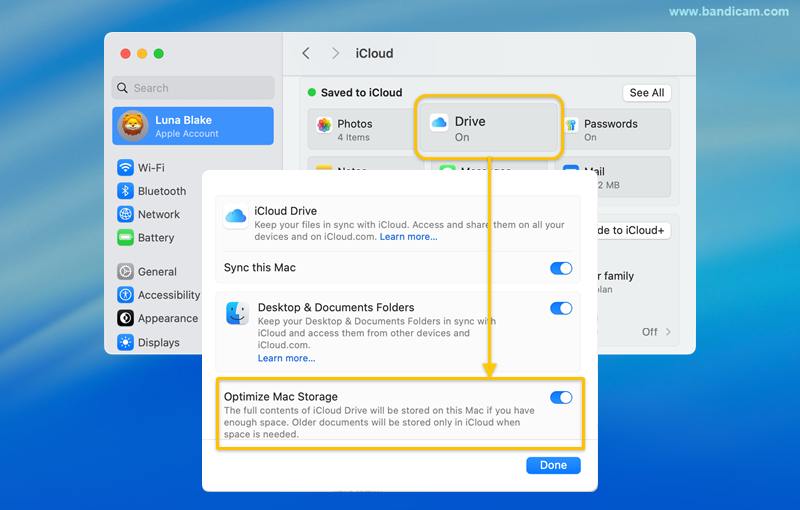Go forward using the right chevron
Viewport: 800px width, 510px height.
pyautogui.click(x=335, y=53)
